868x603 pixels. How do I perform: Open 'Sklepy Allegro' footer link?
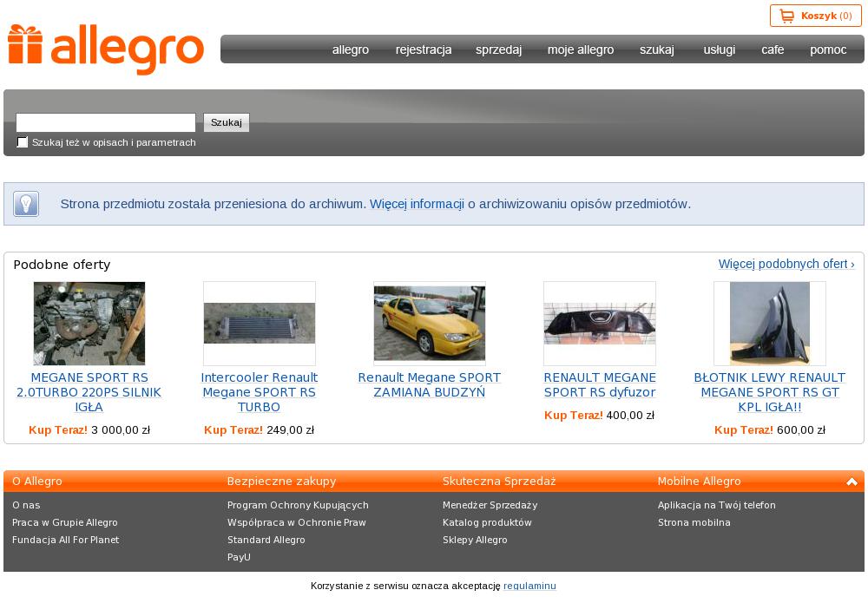click(x=475, y=540)
